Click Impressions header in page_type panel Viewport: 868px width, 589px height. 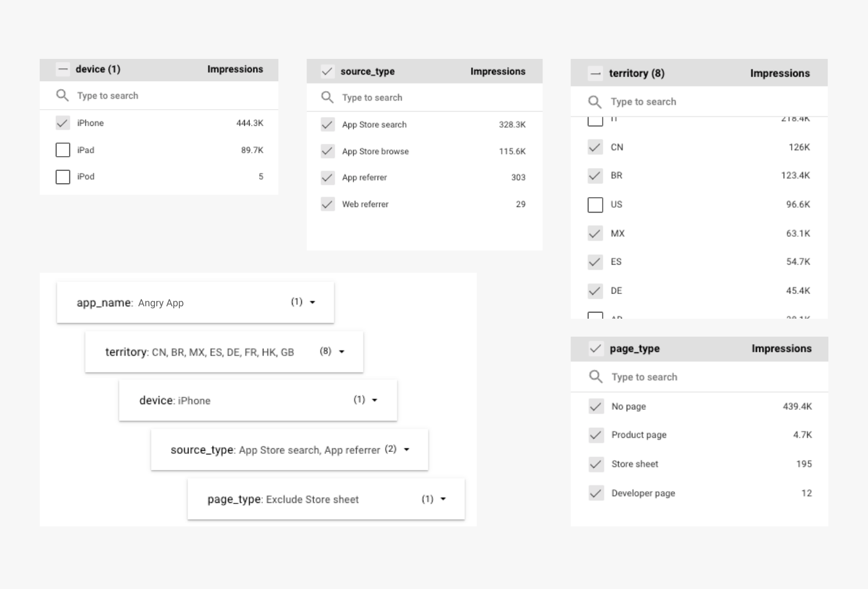click(781, 348)
